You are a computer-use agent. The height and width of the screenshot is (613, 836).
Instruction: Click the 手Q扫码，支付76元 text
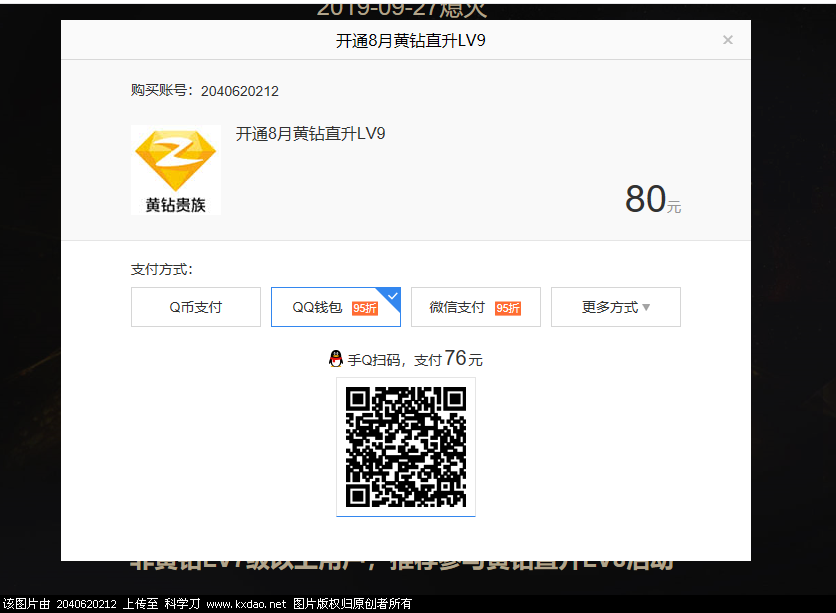[x=415, y=359]
